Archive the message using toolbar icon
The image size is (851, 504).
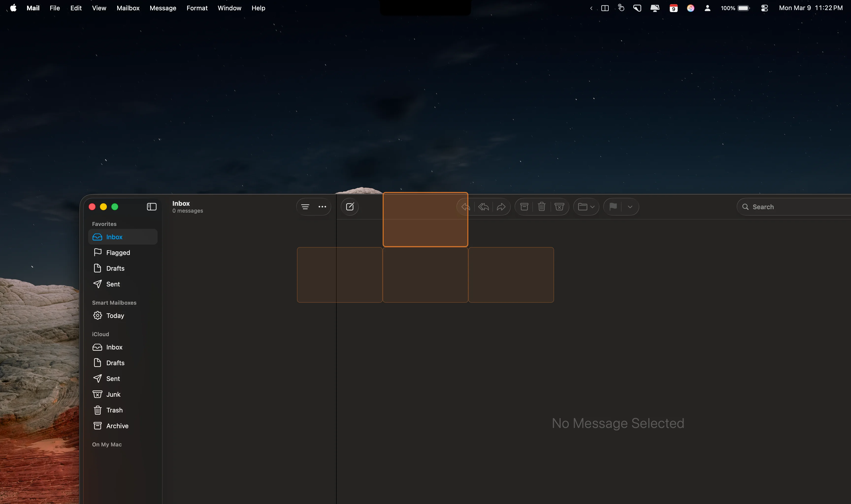coord(524,206)
